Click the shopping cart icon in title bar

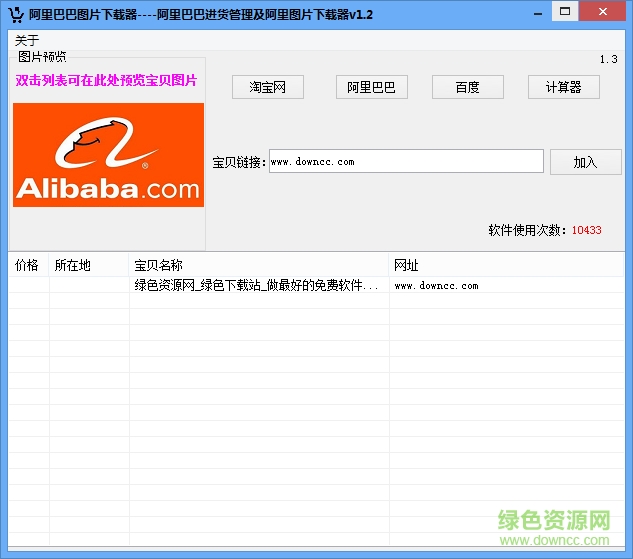[x=15, y=13]
